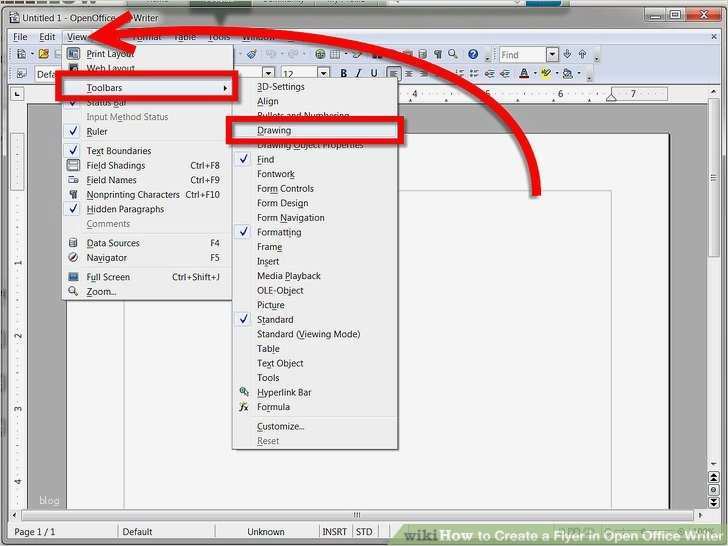
Task: Align text left
Action: (393, 73)
